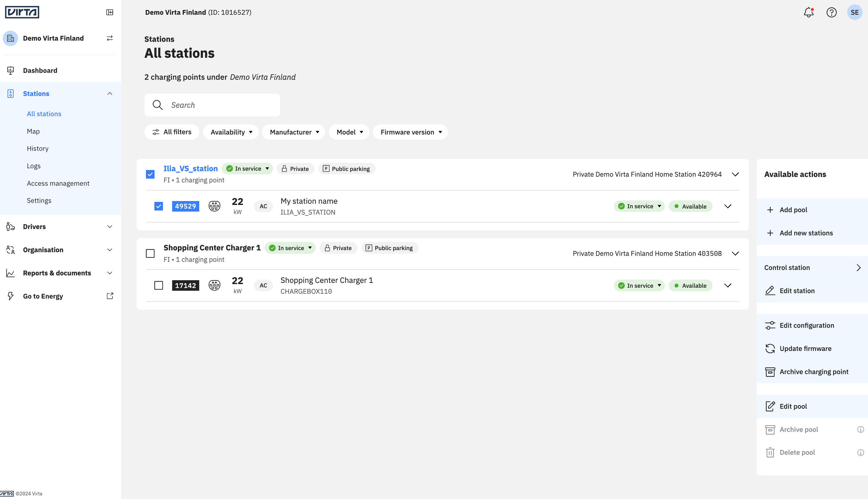Open the Firmware version filter dropdown
The width and height of the screenshot is (868, 499).
410,132
